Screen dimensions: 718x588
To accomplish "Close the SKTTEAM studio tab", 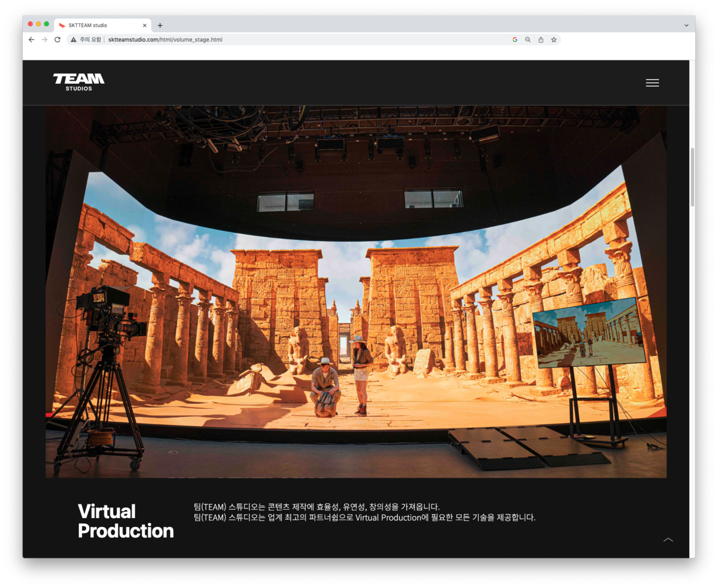I will click(145, 25).
